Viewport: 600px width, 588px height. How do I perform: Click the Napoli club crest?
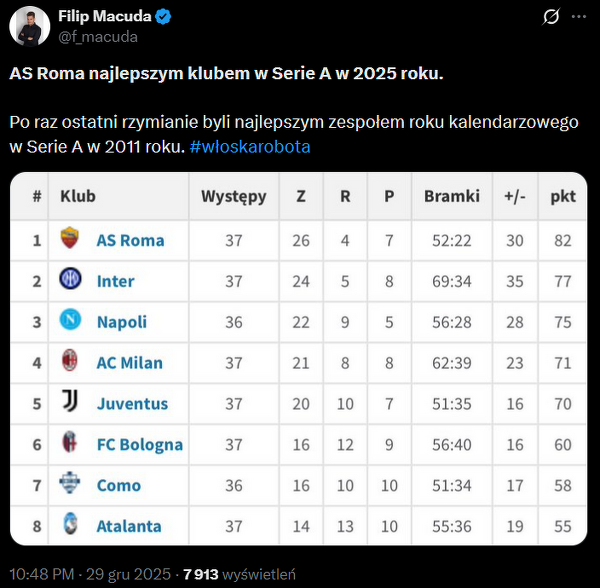point(70,321)
